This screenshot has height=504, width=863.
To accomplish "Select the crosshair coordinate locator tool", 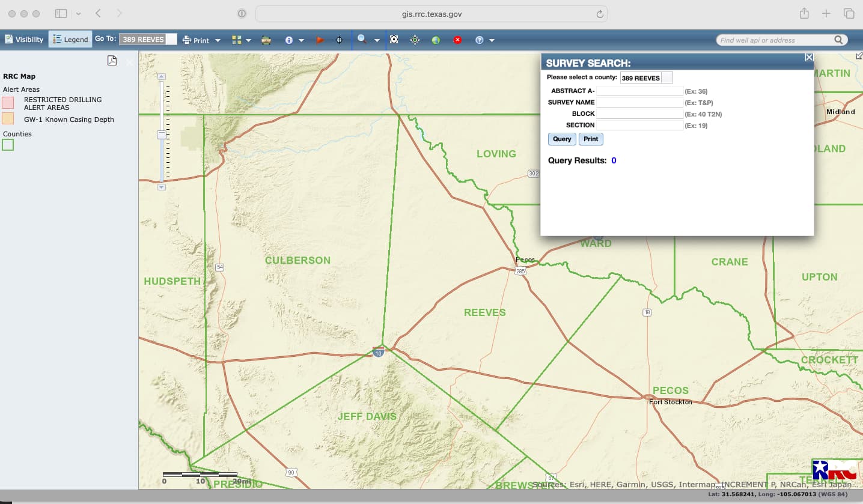I will pos(339,40).
